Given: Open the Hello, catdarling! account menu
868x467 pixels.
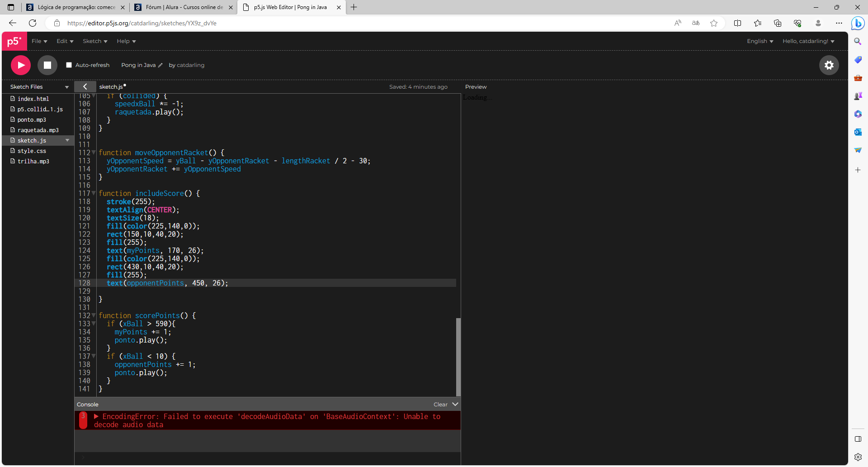Looking at the screenshot, I should pos(808,41).
